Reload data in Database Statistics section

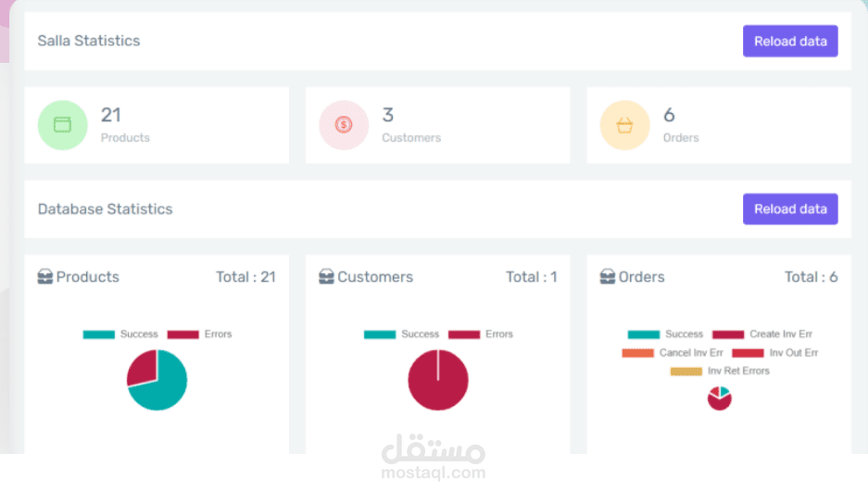790,208
